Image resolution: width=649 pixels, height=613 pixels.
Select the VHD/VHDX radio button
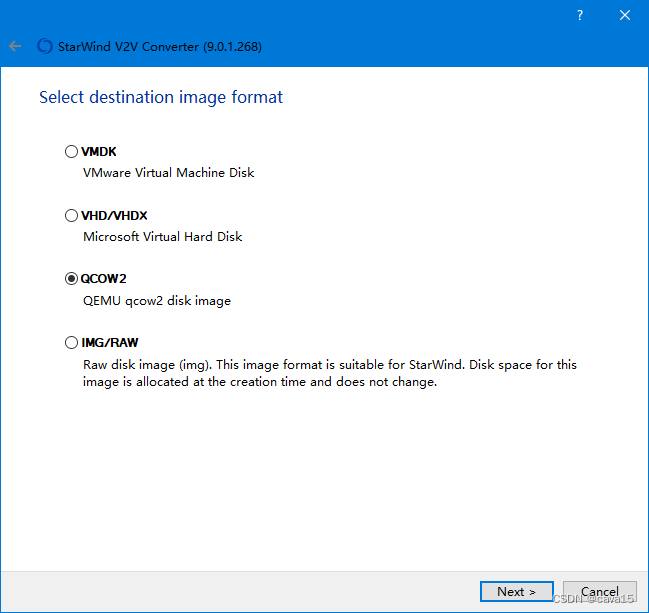(71, 215)
